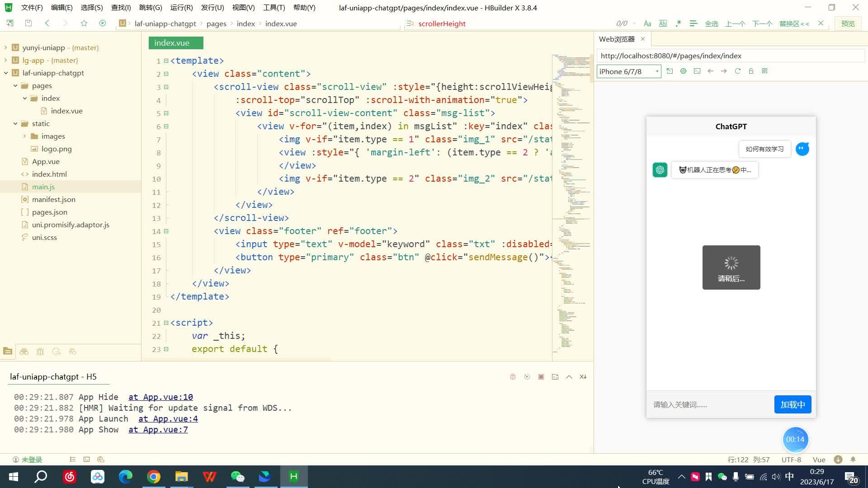The height and width of the screenshot is (488, 868).
Task: Stop the console with red square
Action: (x=541, y=377)
